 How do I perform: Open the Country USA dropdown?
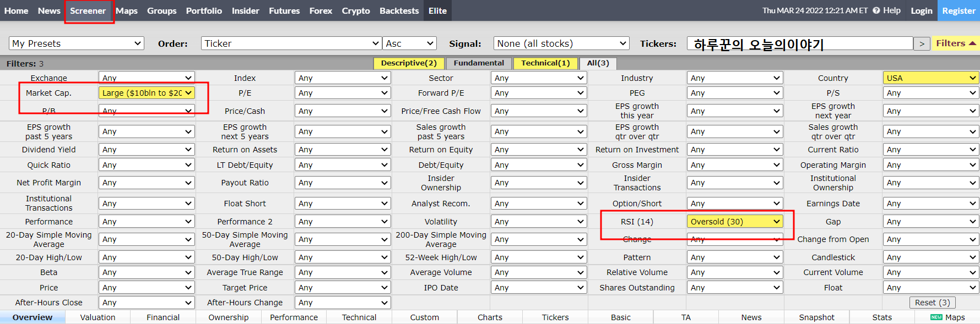931,78
